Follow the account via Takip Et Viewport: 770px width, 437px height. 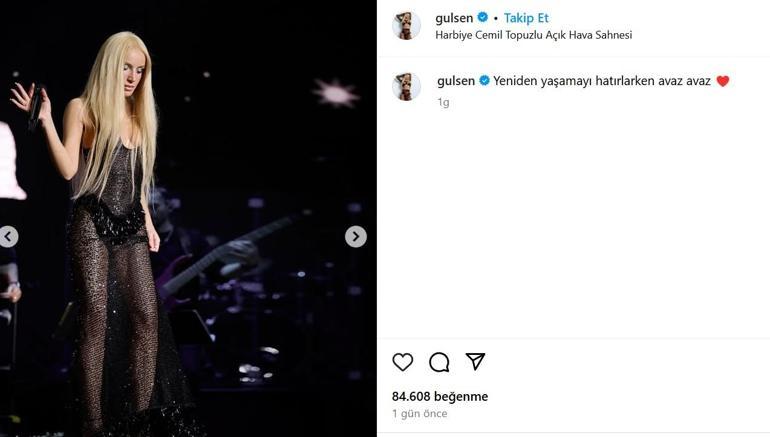point(526,18)
